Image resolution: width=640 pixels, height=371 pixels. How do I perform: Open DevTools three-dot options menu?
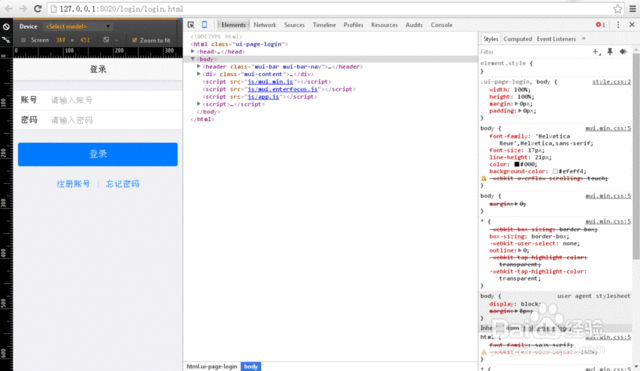618,25
